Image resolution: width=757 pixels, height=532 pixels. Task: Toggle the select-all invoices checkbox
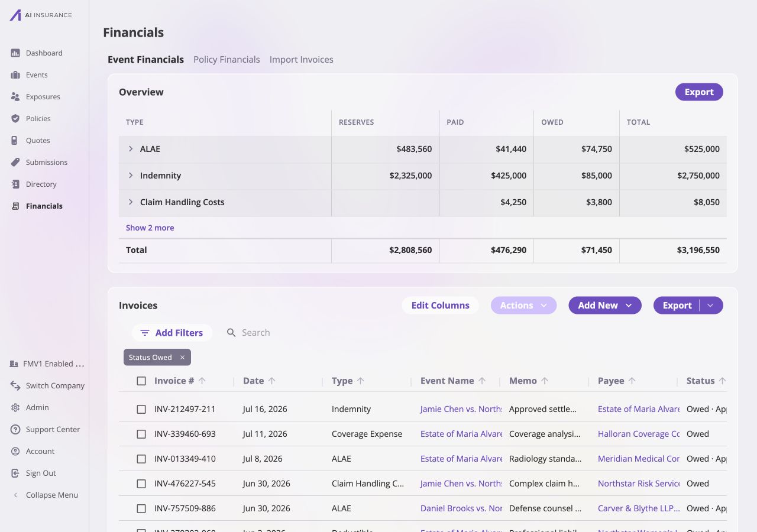141,381
